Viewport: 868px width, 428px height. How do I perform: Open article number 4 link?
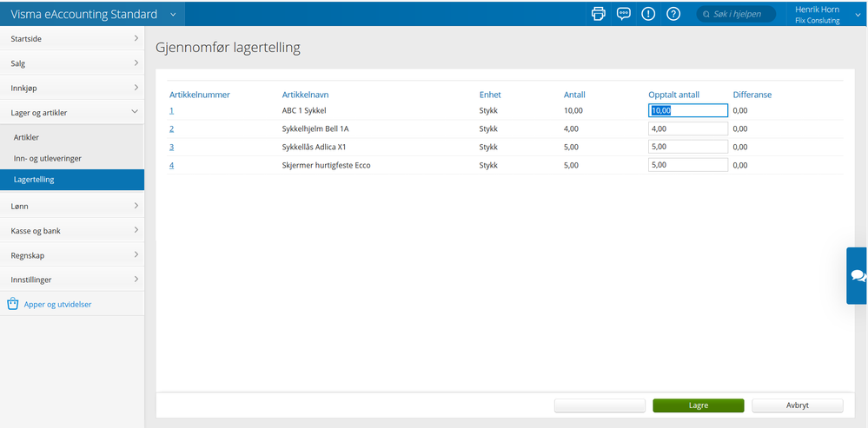click(172, 165)
